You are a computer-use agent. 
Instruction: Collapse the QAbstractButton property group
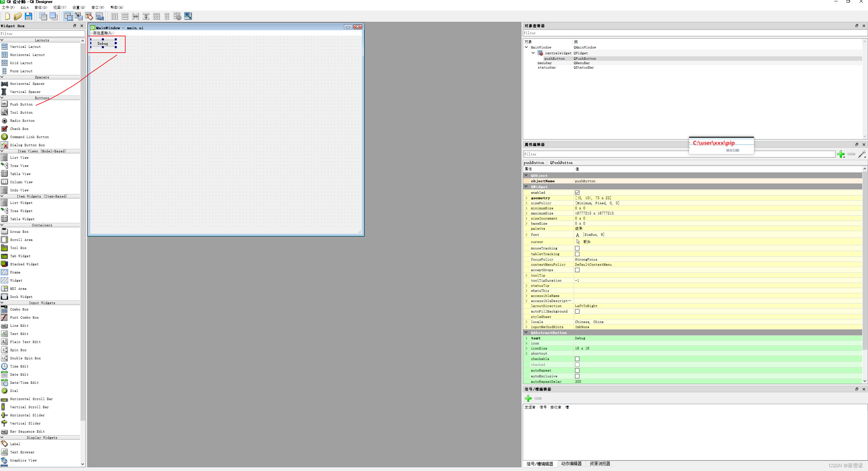click(x=526, y=333)
